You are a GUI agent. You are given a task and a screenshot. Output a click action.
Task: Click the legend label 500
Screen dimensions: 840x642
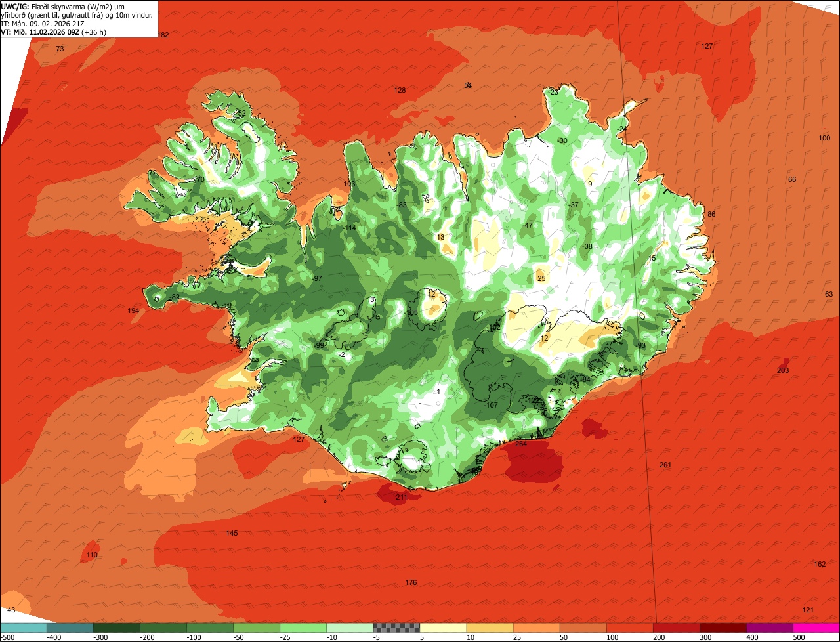click(799, 637)
